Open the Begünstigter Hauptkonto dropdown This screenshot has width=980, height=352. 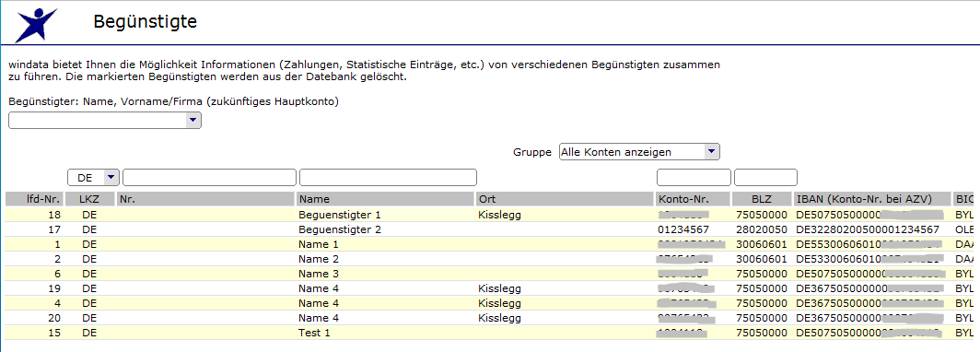105,120
